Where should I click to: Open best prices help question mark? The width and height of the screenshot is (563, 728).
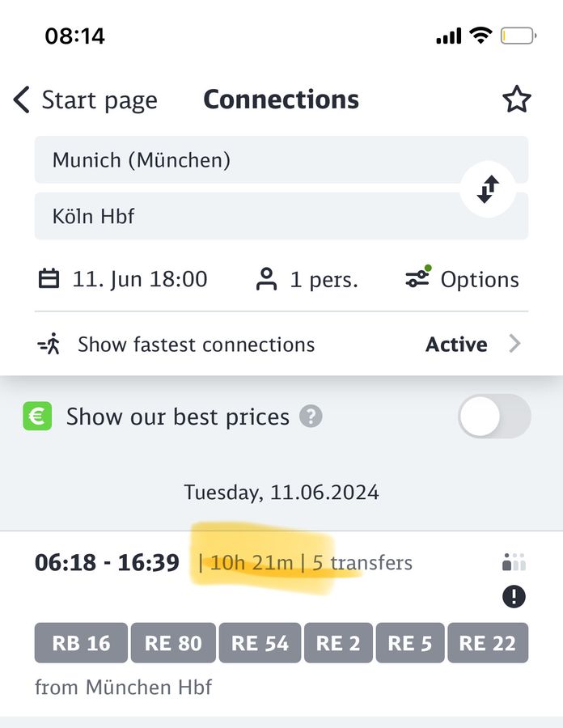click(311, 416)
